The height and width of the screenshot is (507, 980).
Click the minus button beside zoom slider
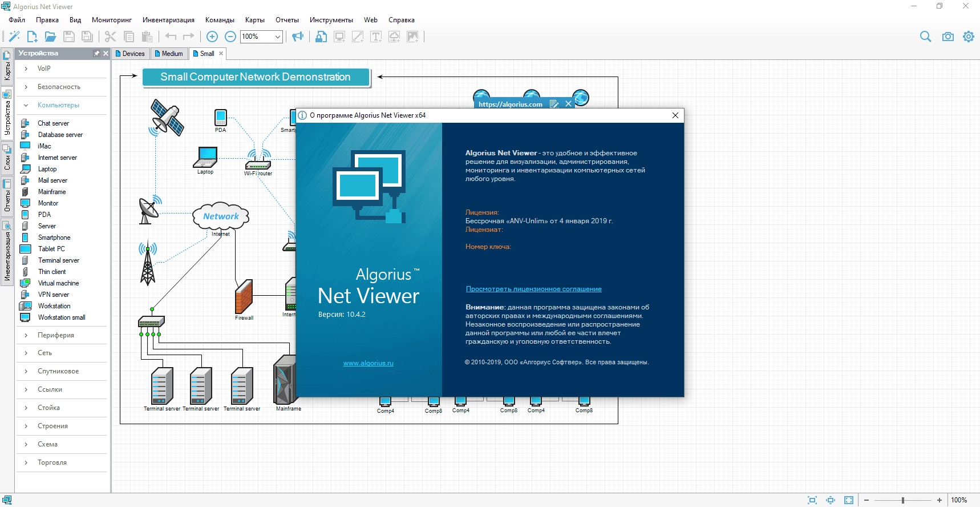[866, 500]
